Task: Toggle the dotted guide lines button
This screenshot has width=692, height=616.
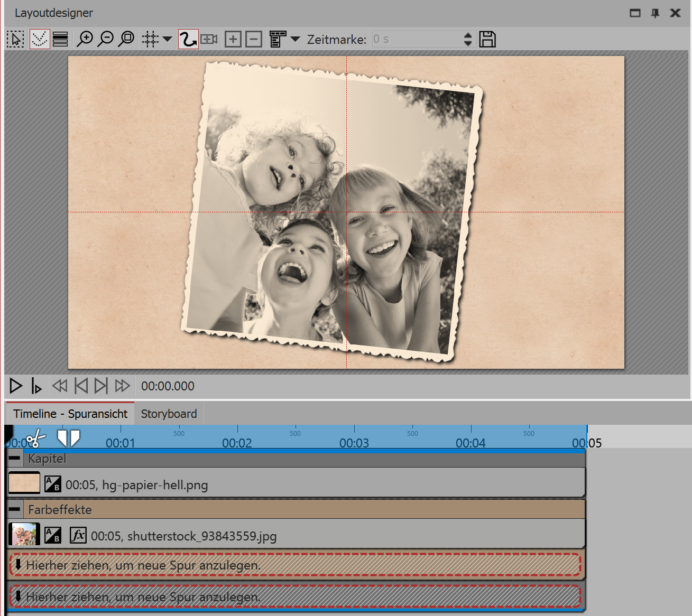Action: (40, 39)
